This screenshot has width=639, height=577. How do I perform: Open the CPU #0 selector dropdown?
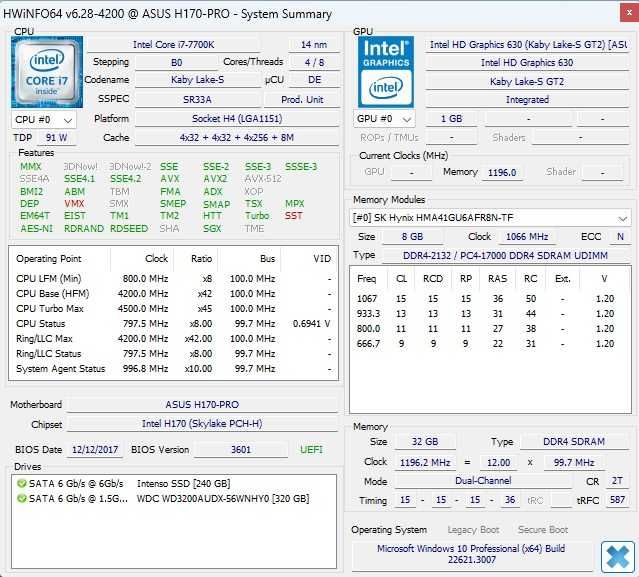point(44,120)
